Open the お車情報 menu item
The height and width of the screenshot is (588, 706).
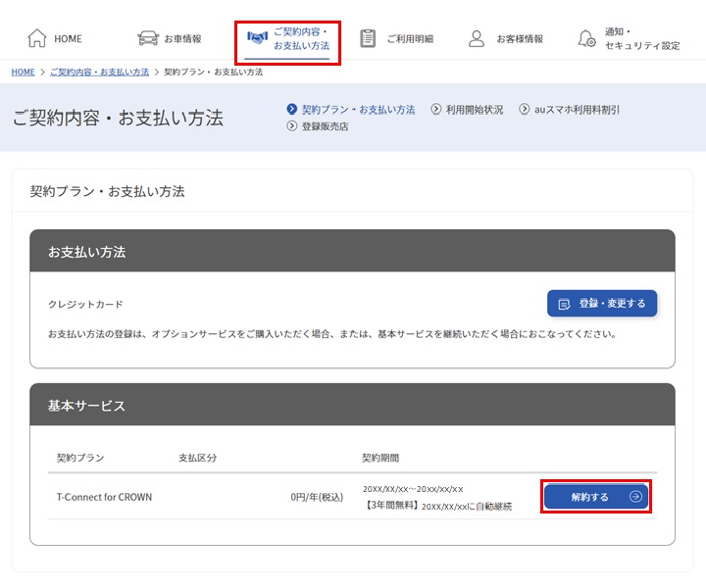click(170, 38)
